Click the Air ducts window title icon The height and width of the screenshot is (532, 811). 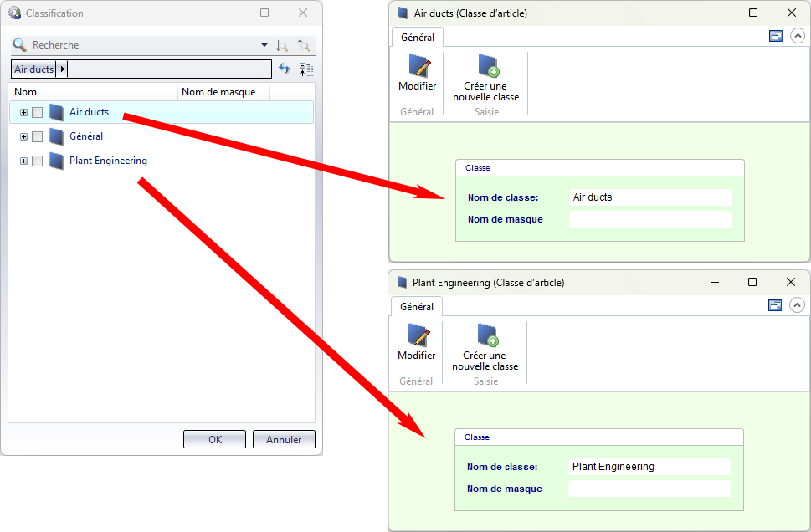coord(403,13)
